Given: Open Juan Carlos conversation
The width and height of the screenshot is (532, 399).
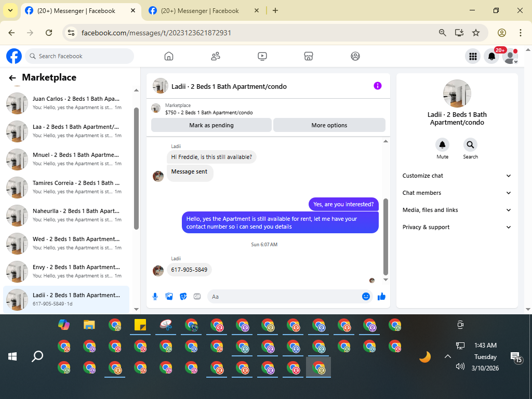Looking at the screenshot, I should coord(66,103).
